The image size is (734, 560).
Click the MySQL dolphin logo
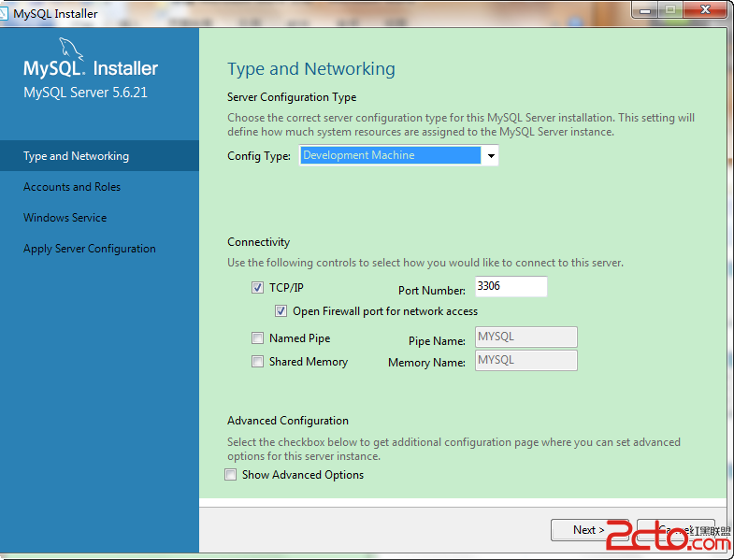click(x=71, y=49)
